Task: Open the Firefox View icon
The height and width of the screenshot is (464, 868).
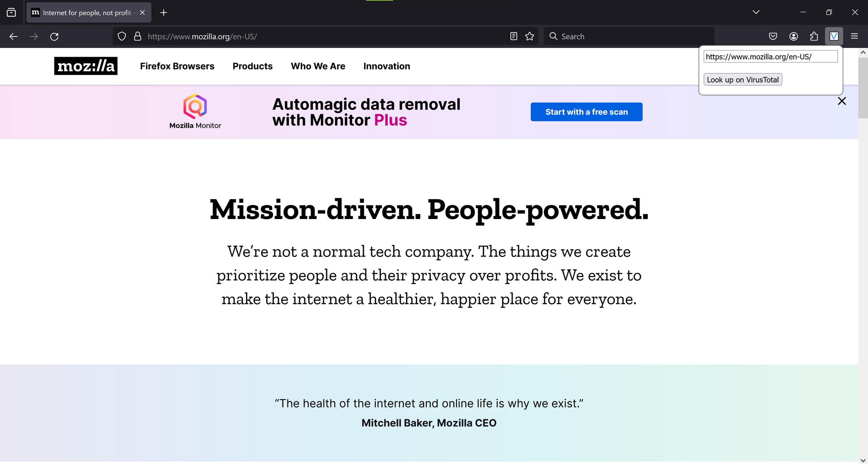Action: click(x=12, y=13)
